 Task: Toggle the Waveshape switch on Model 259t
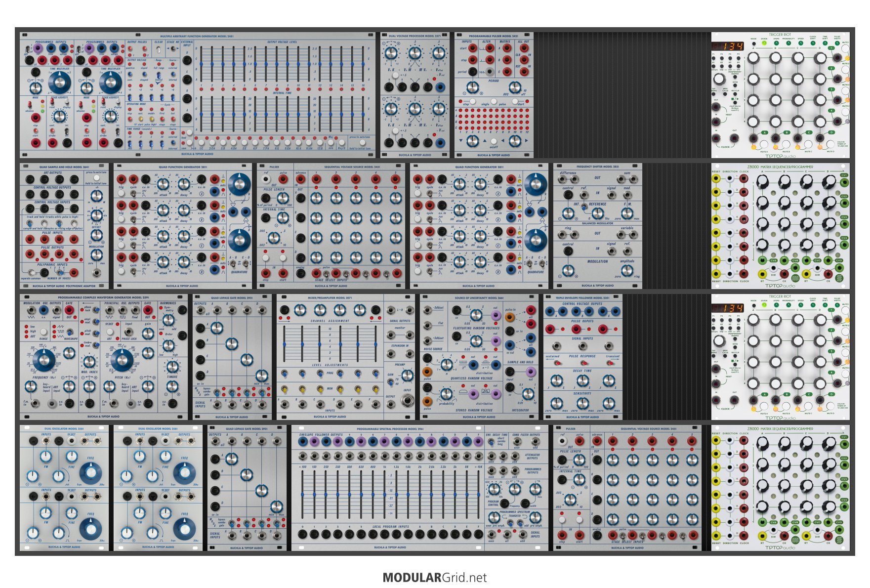69,332
